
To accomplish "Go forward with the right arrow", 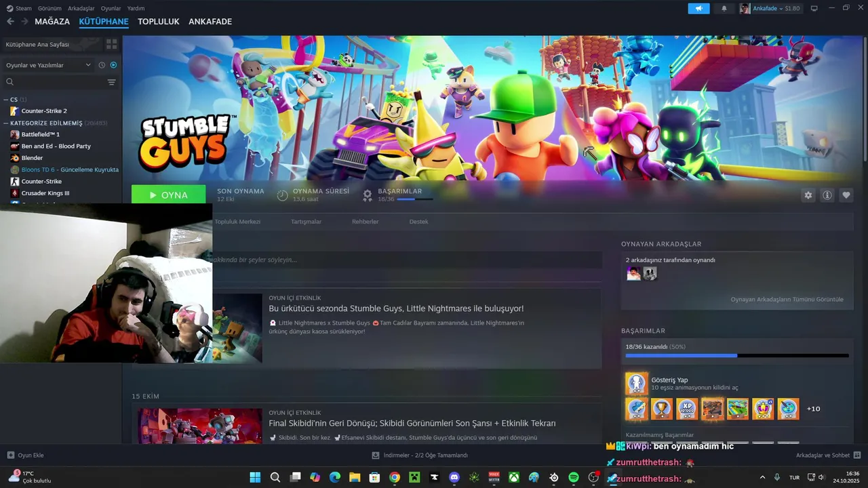I will (24, 22).
